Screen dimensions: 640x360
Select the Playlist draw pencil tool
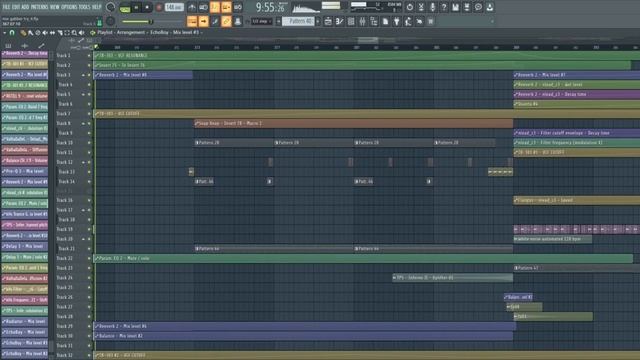click(x=23, y=33)
